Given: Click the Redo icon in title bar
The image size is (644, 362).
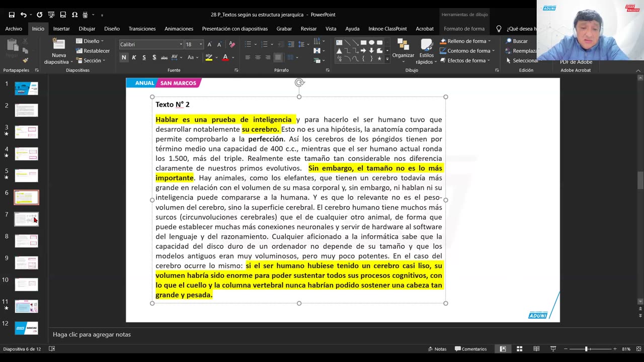Looking at the screenshot, I should click(39, 15).
